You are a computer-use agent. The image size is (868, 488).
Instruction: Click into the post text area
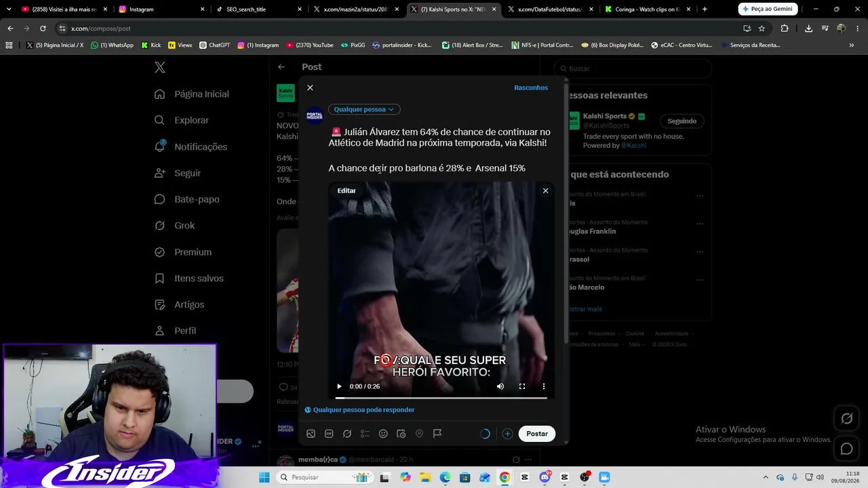pyautogui.click(x=439, y=150)
